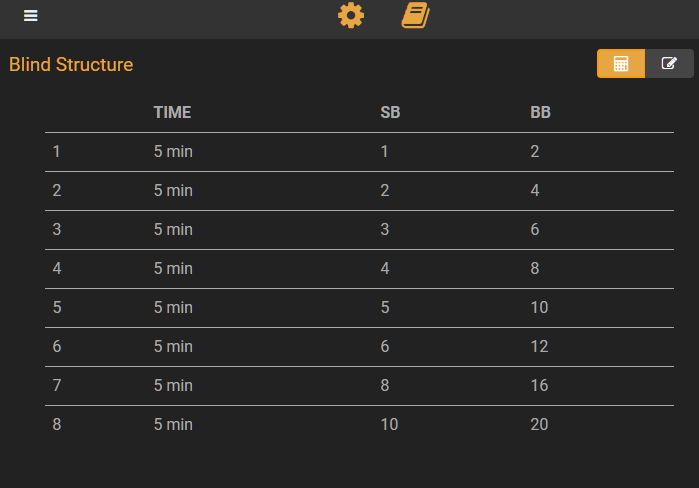Click big blind 16 in level 7

click(x=539, y=385)
